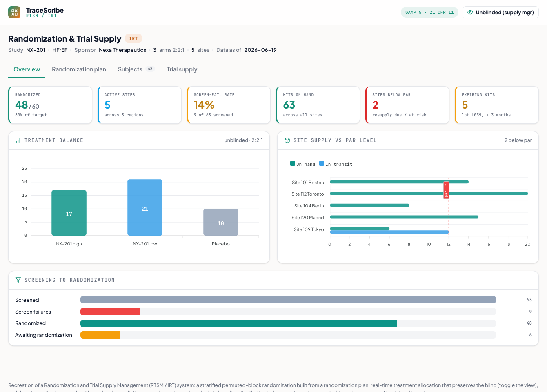The image size is (547, 392).
Task: Click the Screened progress bar
Action: point(288,300)
